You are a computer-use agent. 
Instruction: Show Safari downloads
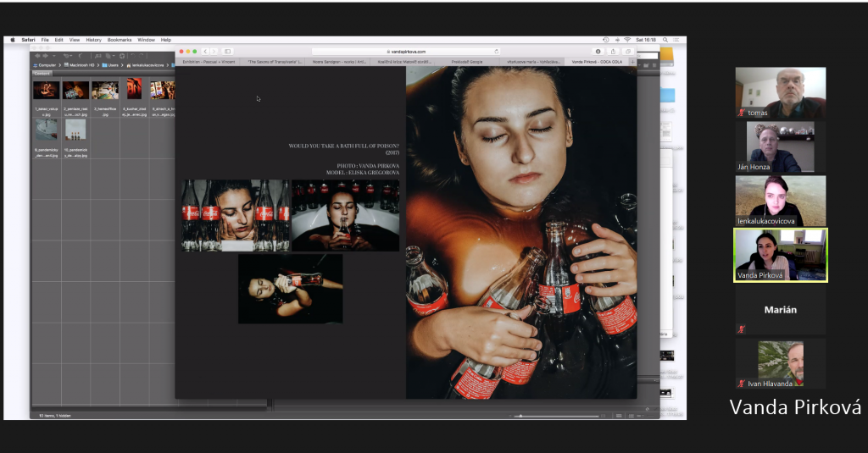tap(598, 52)
